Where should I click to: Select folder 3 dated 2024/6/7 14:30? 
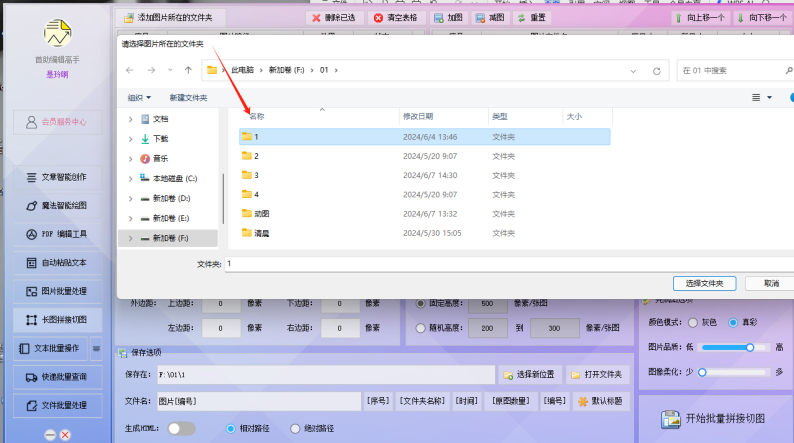click(x=424, y=175)
